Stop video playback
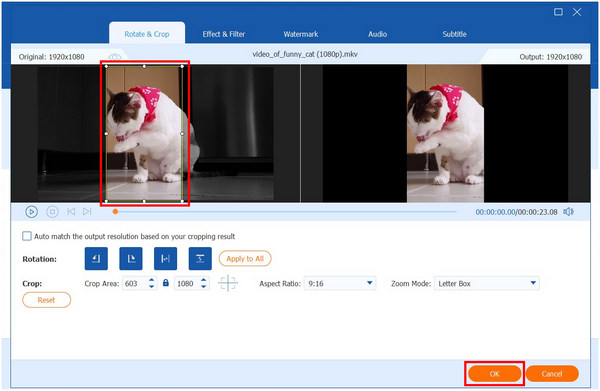Viewport: 600px width, 391px height. point(52,212)
